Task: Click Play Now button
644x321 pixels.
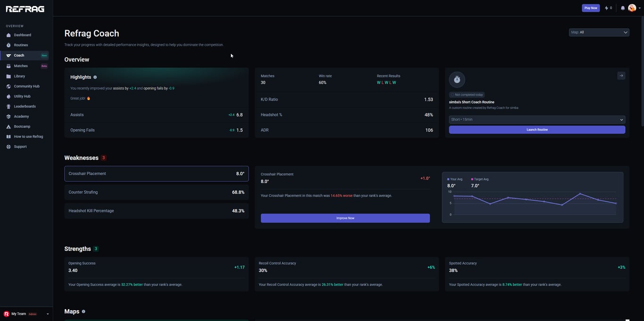Action: click(591, 8)
